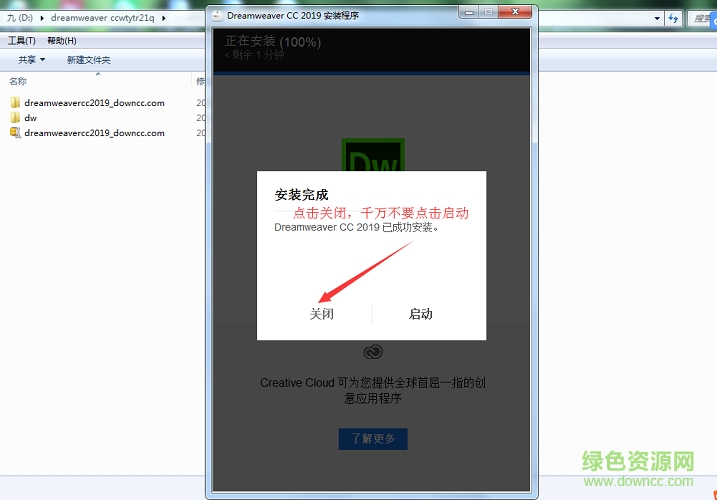
Task: Select the dw folder icon
Action: [15, 118]
